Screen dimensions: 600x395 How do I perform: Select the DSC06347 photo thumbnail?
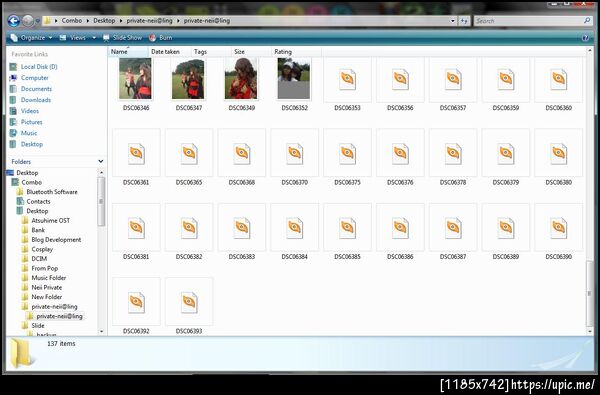[x=189, y=79]
